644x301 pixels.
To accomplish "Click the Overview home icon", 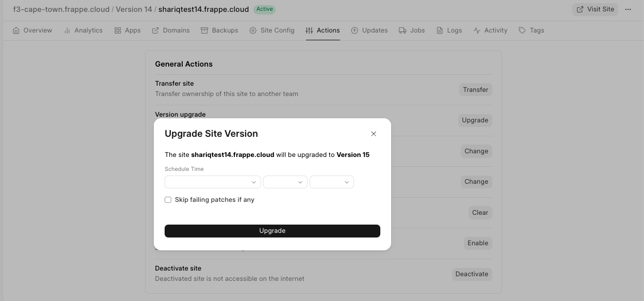I will tap(17, 30).
